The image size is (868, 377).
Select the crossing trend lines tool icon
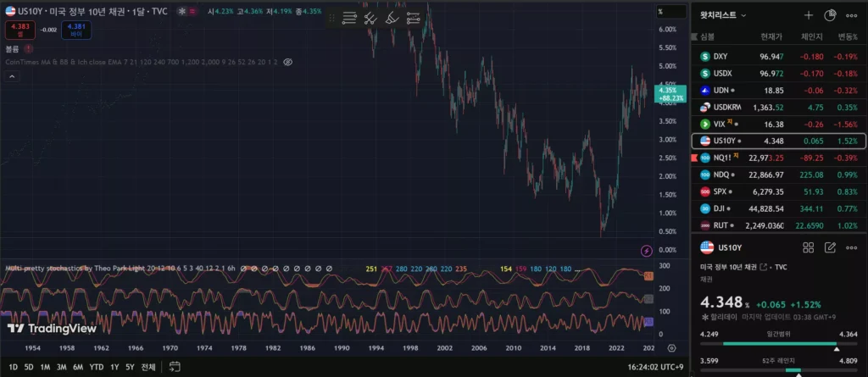(x=370, y=19)
